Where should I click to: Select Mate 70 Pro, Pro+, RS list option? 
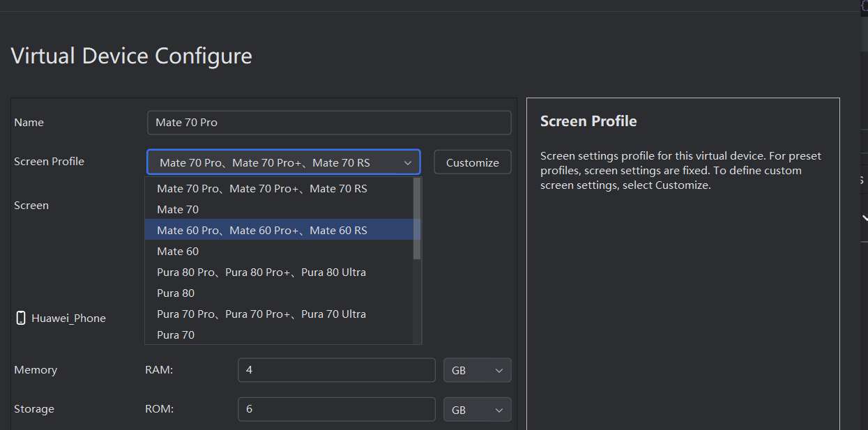(x=262, y=189)
